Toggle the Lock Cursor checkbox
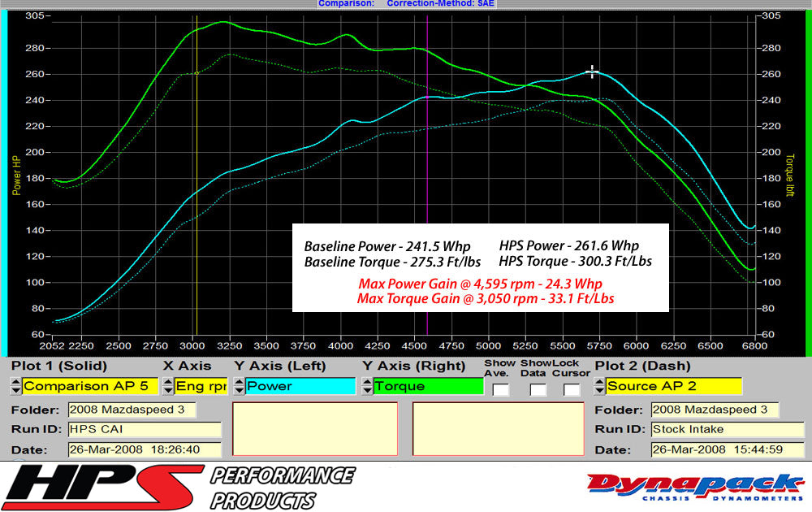812x512 pixels. click(572, 388)
